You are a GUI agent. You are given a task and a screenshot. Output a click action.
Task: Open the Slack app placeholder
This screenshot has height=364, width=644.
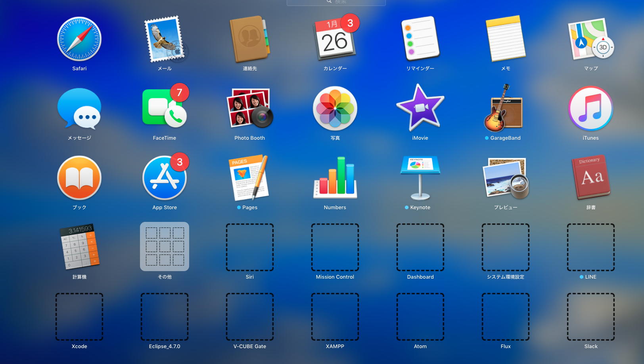(591, 317)
